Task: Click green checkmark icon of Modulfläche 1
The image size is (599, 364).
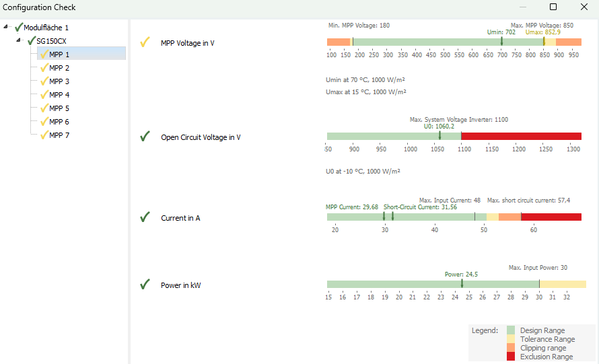Action: coord(19,28)
